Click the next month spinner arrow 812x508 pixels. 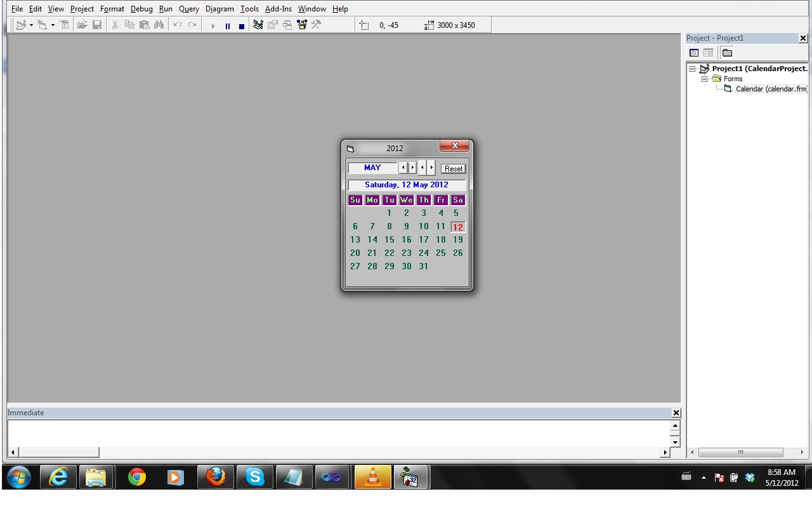click(x=412, y=168)
